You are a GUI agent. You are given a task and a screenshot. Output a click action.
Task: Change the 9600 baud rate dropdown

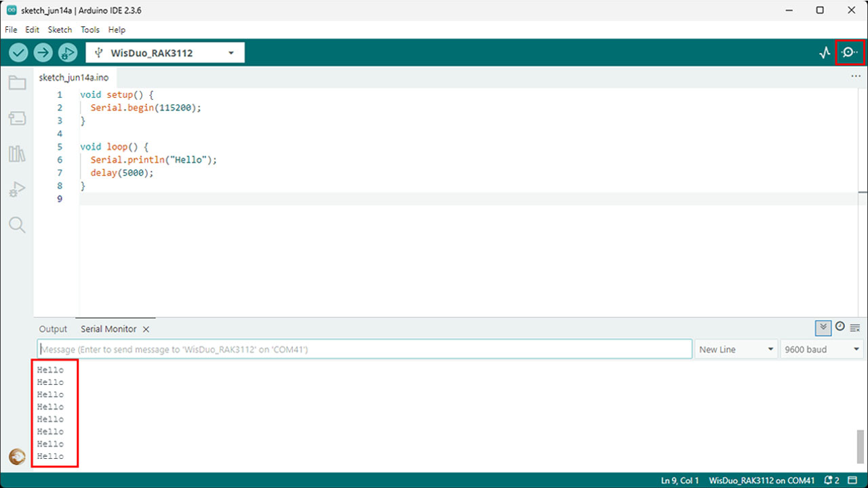(821, 350)
